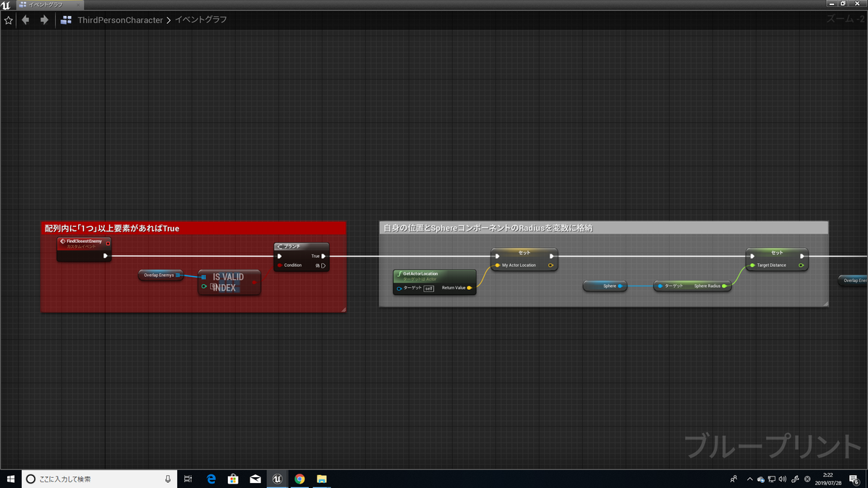Open the volume control in tray
868x488 pixels.
point(783,479)
